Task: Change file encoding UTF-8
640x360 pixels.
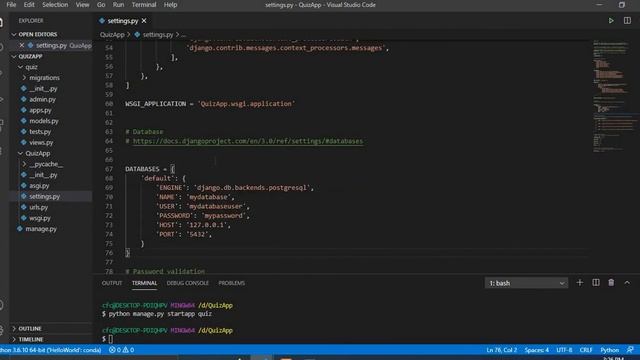Action: [x=564, y=350]
